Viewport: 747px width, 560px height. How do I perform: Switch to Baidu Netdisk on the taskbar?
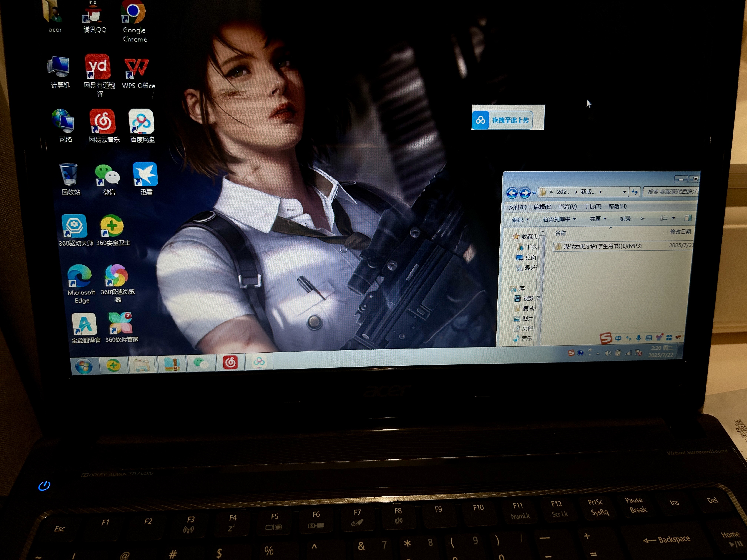click(259, 362)
